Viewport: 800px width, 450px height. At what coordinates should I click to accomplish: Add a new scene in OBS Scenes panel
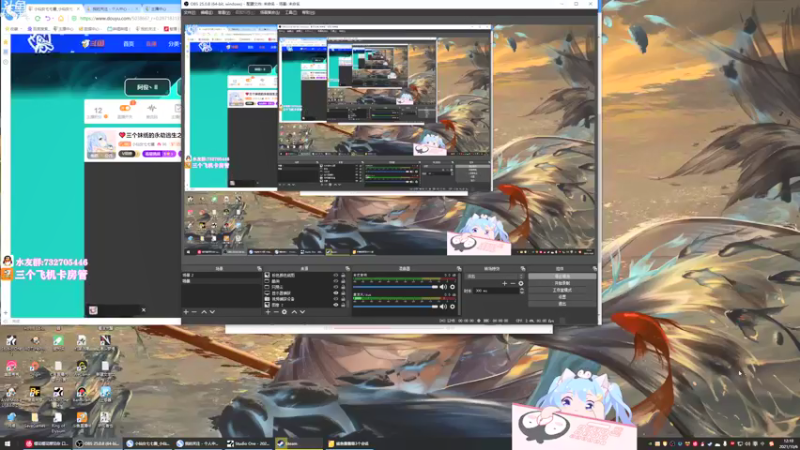tap(186, 312)
